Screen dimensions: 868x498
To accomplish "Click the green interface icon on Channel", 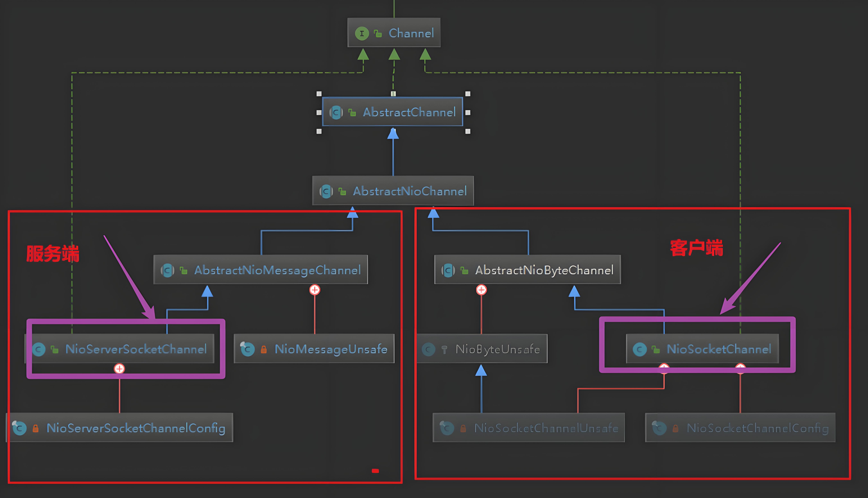I will point(362,34).
